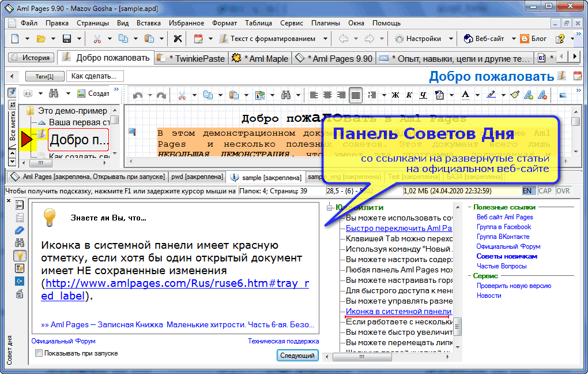Toggle the lightbulb Tip of the Day panel icon
Image resolution: width=588 pixels, height=374 pixels.
click(x=20, y=256)
